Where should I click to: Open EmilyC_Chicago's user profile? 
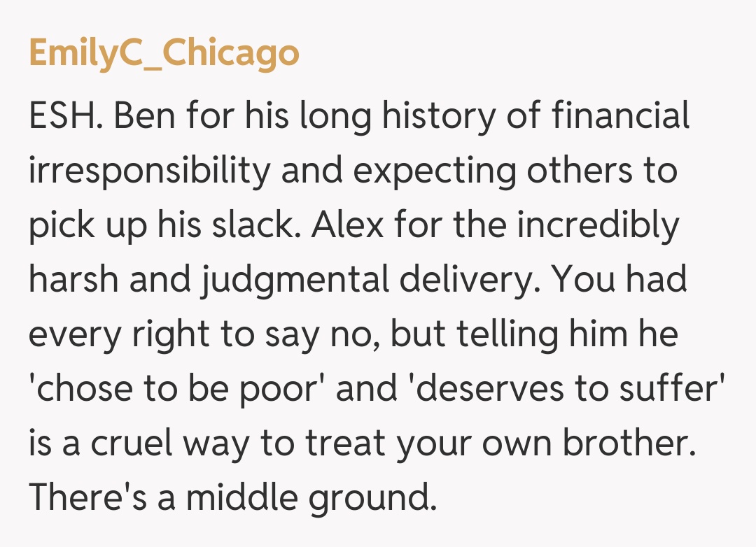coord(164,54)
